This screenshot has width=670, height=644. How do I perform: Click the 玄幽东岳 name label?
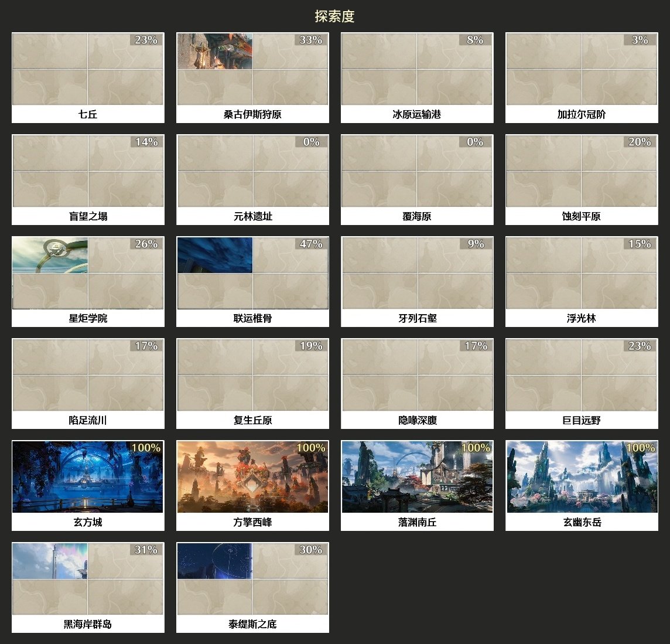click(x=582, y=522)
